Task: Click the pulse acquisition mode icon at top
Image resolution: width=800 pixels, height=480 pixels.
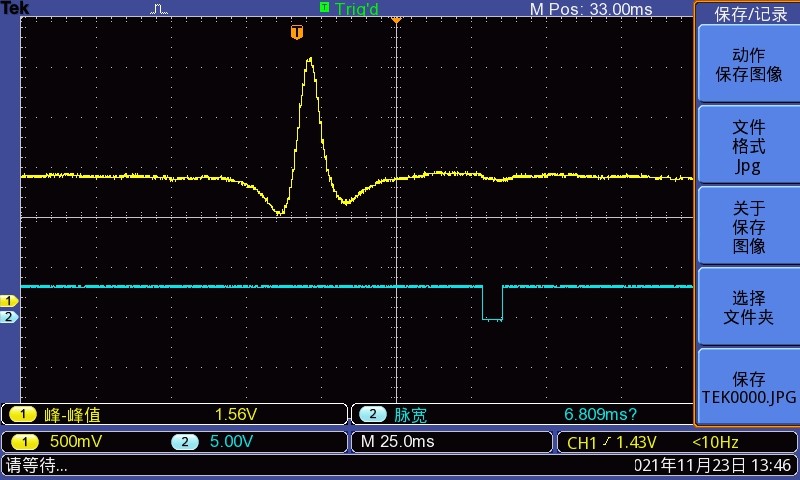Action: click(159, 9)
